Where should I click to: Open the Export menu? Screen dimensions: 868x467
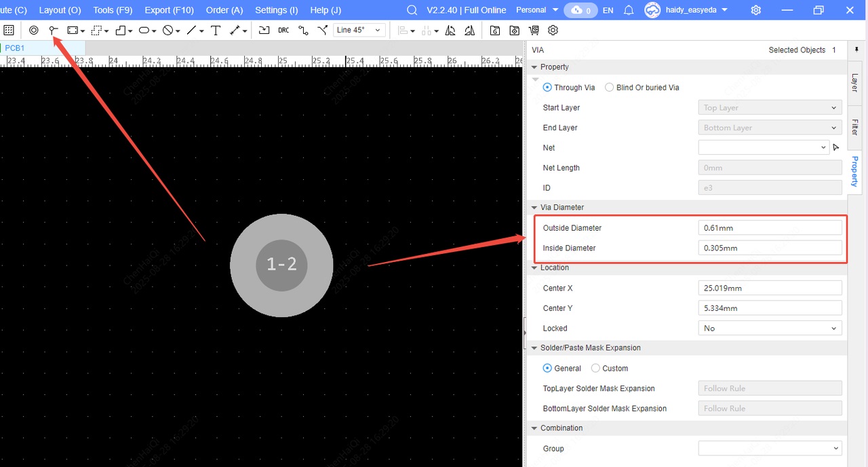pyautogui.click(x=169, y=10)
